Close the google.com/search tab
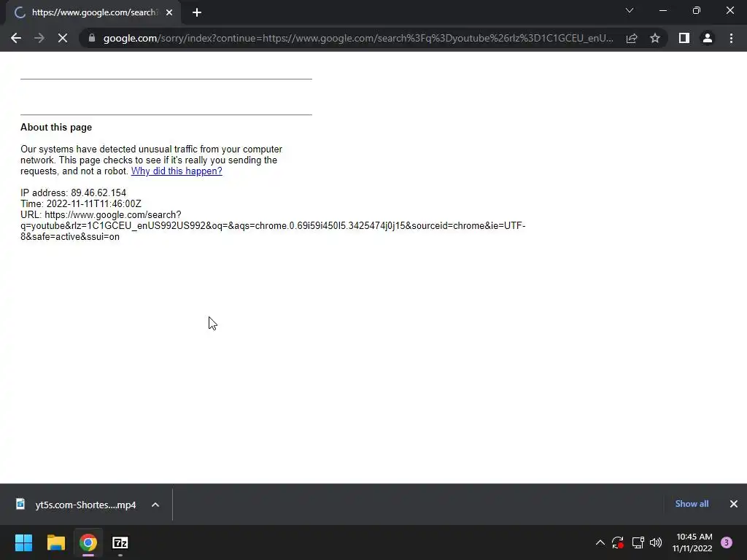 (169, 12)
